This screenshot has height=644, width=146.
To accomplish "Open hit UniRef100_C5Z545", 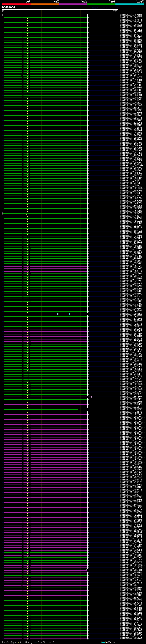I will 131,22.
